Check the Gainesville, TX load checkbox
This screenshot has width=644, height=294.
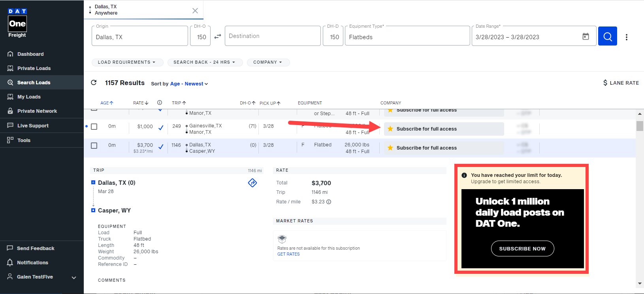[94, 127]
